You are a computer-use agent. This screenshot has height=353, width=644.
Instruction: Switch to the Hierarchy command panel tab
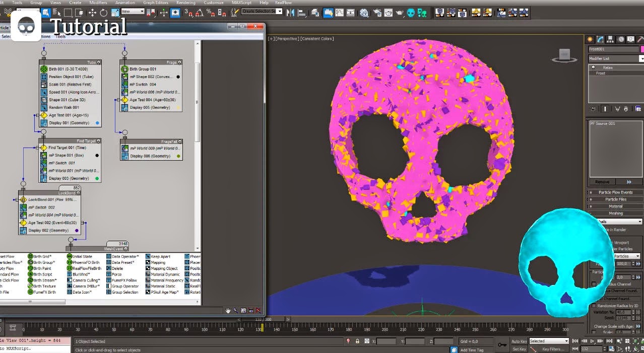click(610, 39)
